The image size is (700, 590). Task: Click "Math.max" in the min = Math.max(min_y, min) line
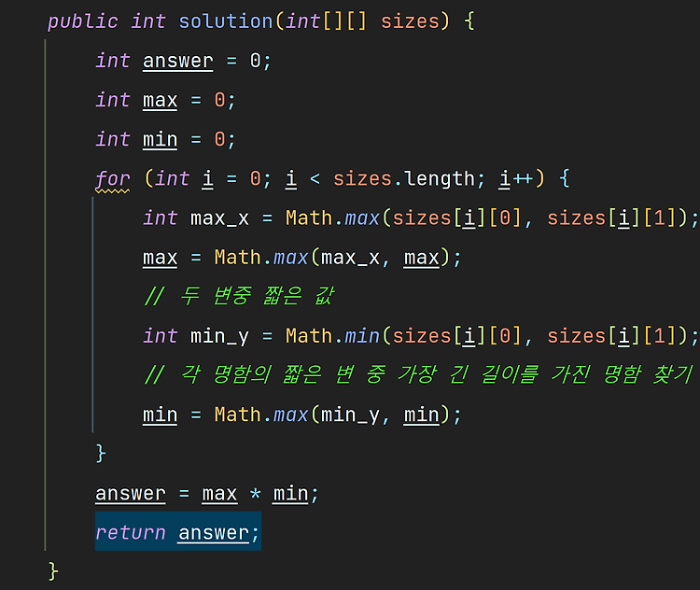[261, 414]
